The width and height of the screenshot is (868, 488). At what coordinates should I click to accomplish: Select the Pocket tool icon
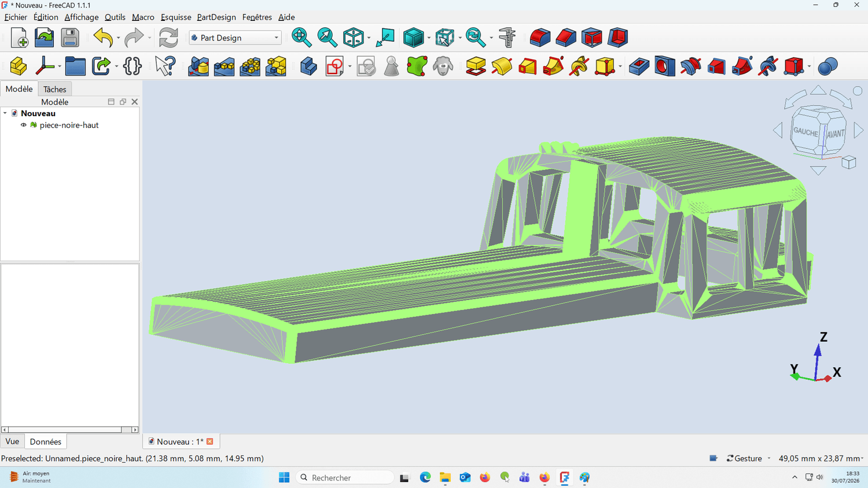(639, 66)
